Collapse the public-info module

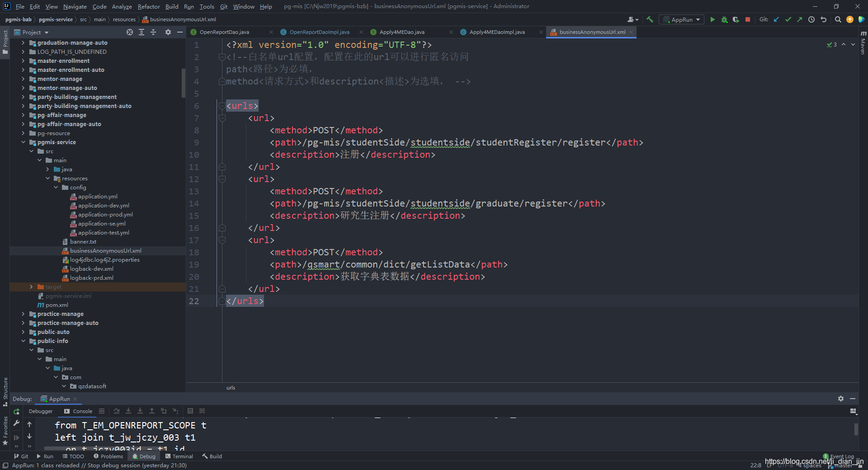coord(23,341)
